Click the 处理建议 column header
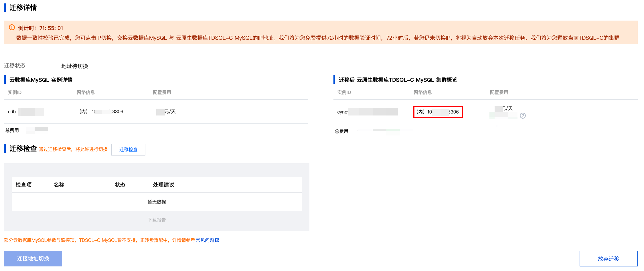 [163, 185]
